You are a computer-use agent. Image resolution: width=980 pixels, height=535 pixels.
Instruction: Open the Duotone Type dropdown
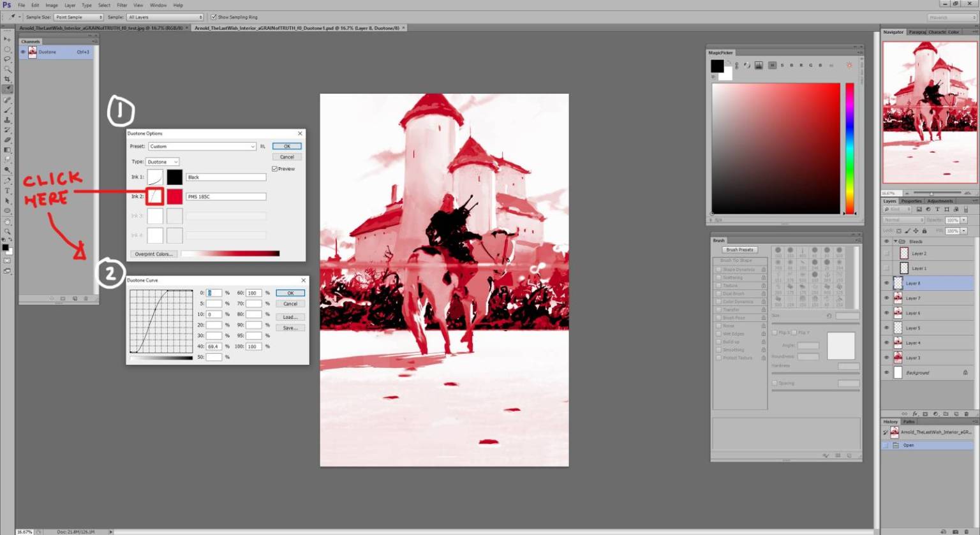(x=162, y=162)
